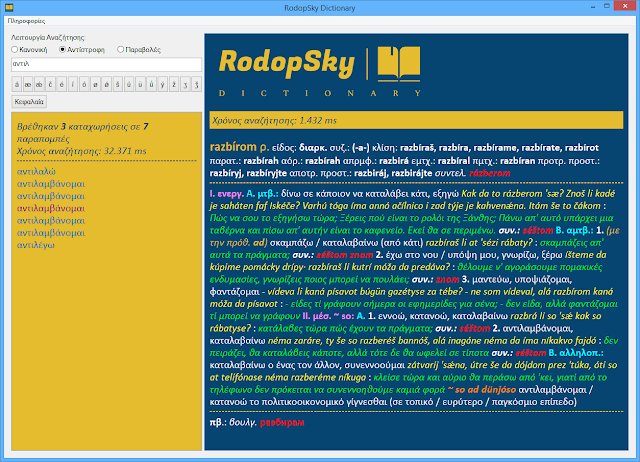Click the 'Βρέθηκαν 3 καταχωρήσεις σε 7' text
This screenshot has height=462, width=640.
pos(82,127)
